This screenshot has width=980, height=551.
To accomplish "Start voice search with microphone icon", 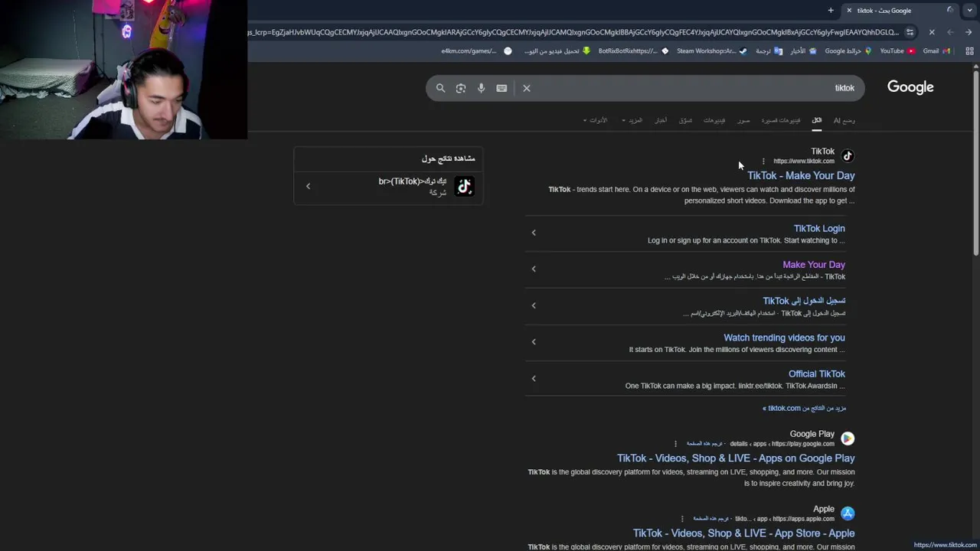I will [x=481, y=88].
